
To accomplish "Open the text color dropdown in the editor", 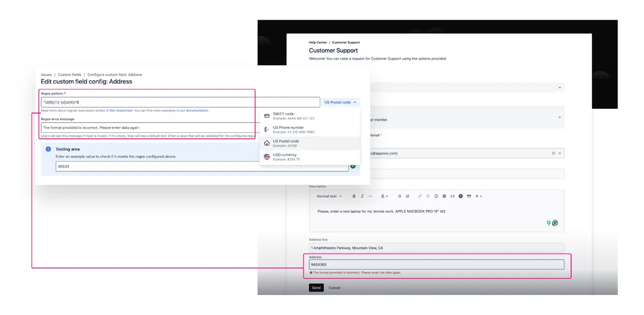I will tap(384, 196).
